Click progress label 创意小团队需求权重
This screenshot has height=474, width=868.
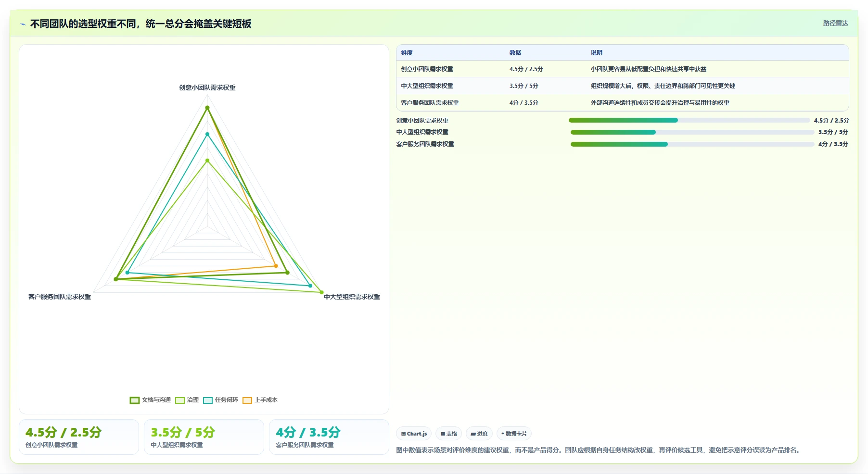[x=422, y=121]
